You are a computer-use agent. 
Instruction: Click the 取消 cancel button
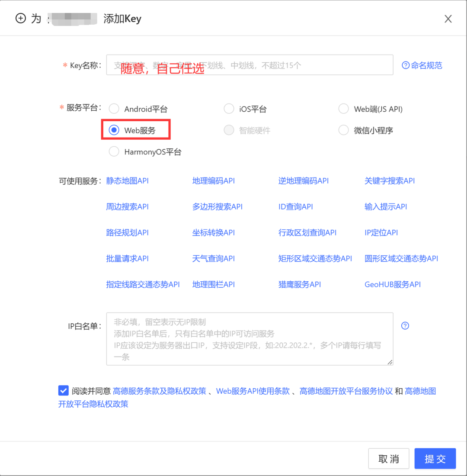click(389, 458)
